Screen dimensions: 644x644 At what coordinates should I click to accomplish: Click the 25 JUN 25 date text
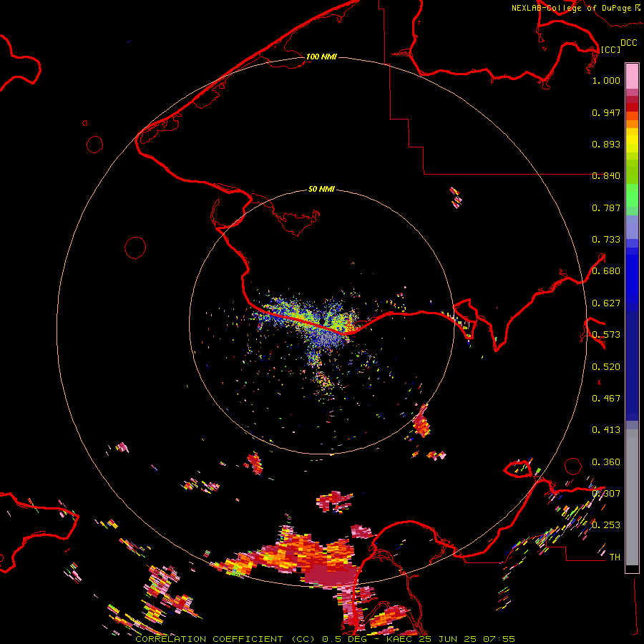point(449,639)
